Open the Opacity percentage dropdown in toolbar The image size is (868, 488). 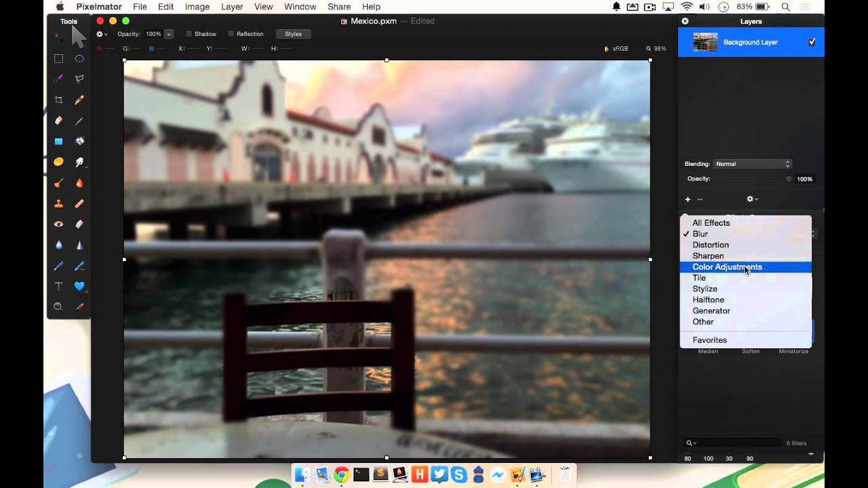(x=169, y=34)
